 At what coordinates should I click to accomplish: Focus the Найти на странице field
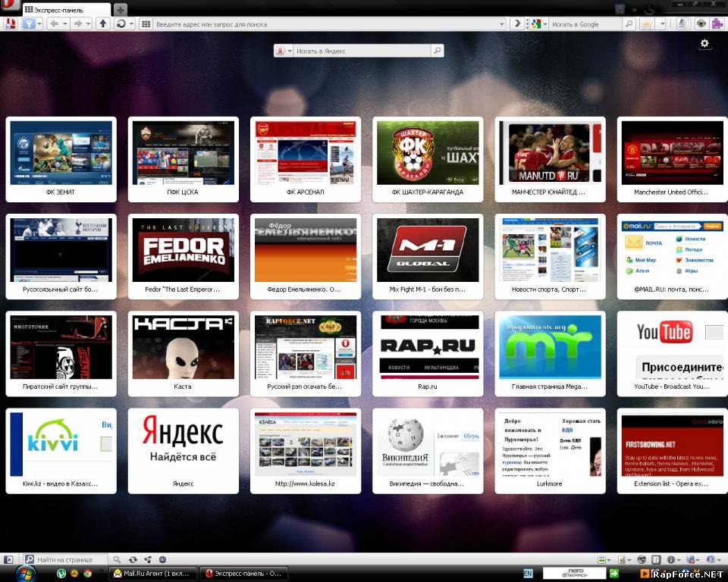[x=65, y=560]
